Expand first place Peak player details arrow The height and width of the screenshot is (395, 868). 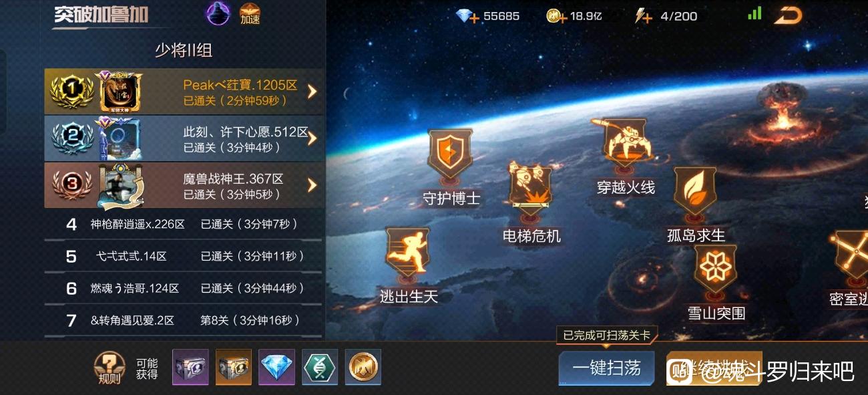click(312, 92)
